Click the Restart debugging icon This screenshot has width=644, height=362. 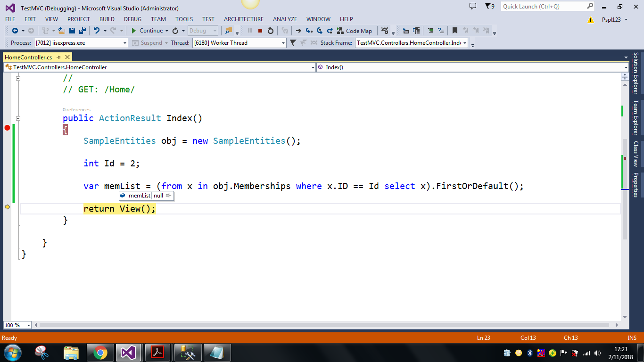click(270, 30)
